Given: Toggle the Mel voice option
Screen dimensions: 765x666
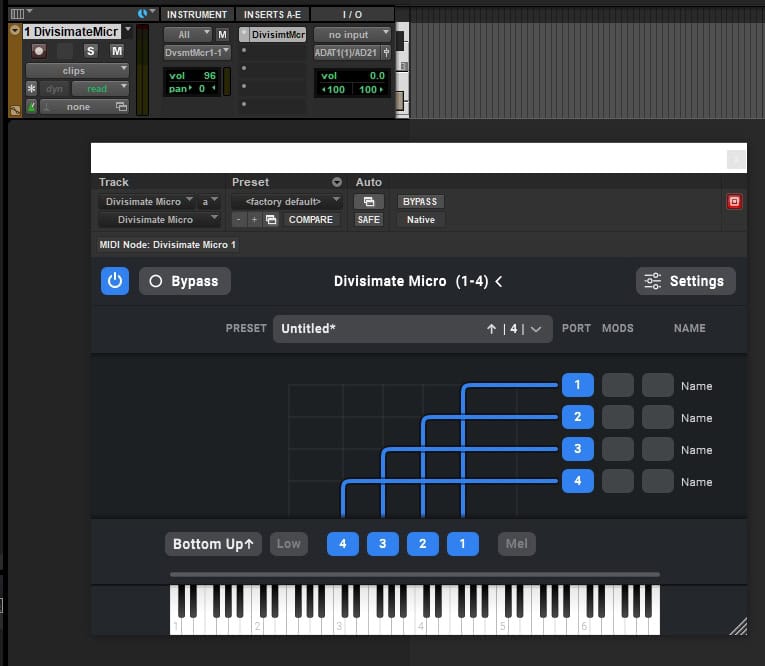Looking at the screenshot, I should coord(517,544).
